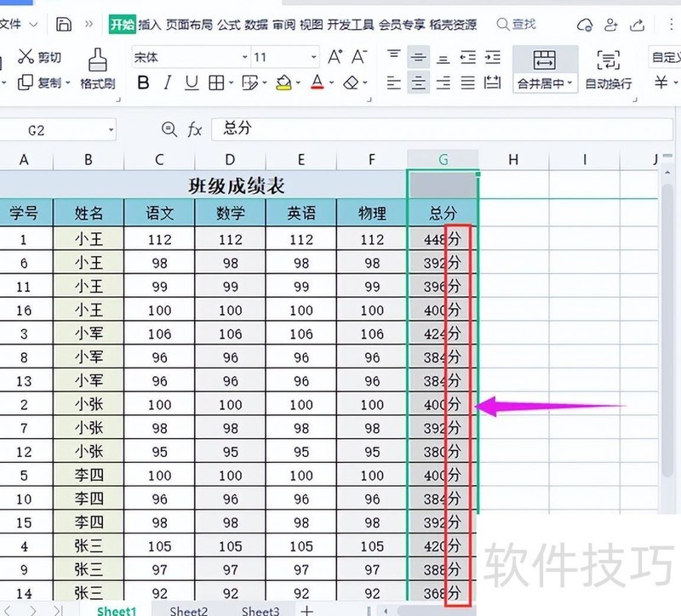This screenshot has width=681, height=616.
Task: Click the cell style brush icon
Action: point(249,82)
